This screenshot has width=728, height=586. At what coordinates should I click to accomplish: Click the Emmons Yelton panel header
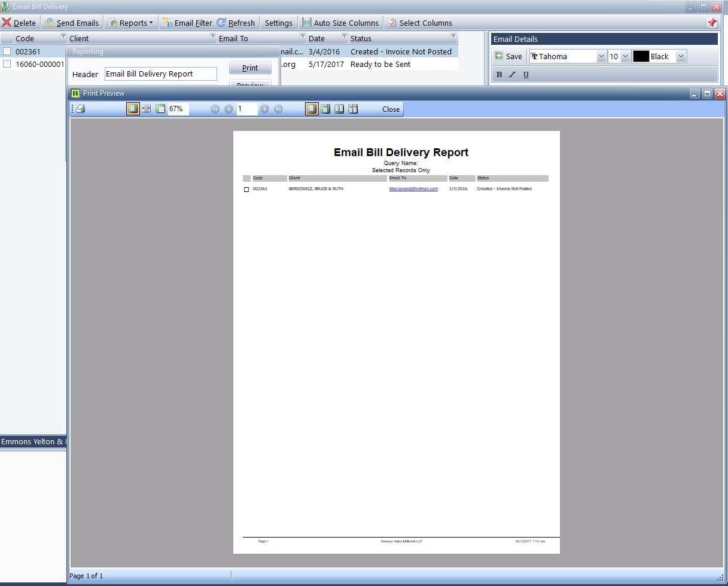(x=33, y=442)
